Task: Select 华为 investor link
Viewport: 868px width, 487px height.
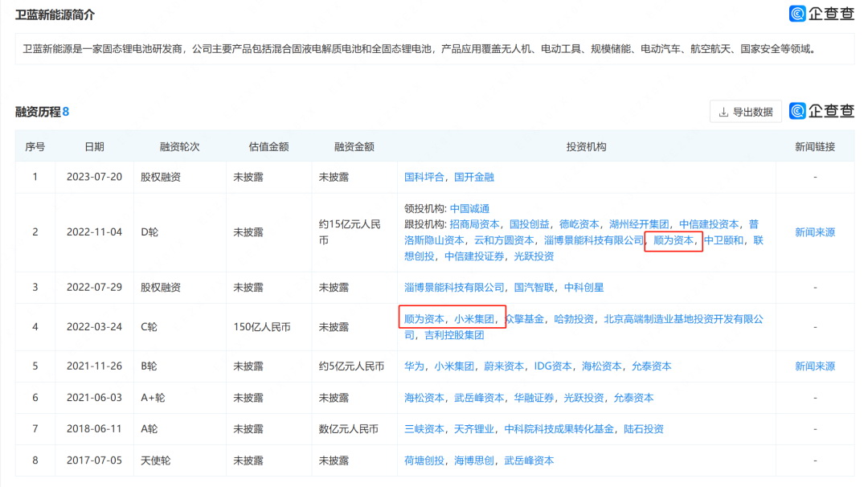Action: 415,366
